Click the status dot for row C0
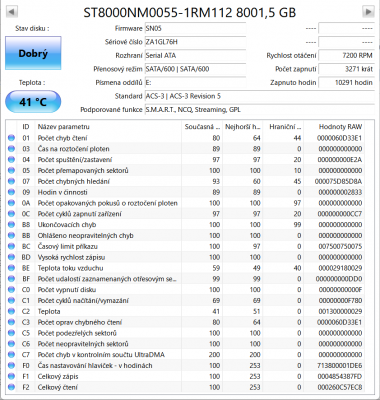Image resolution: width=380 pixels, height=400 pixels. click(x=11, y=290)
